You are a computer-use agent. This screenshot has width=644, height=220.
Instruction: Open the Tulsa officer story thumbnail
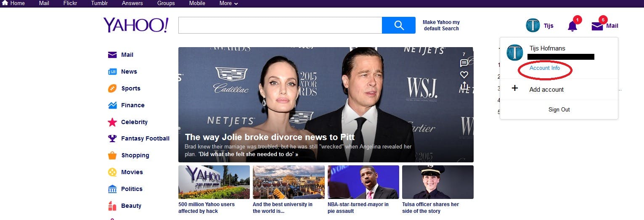point(438,182)
